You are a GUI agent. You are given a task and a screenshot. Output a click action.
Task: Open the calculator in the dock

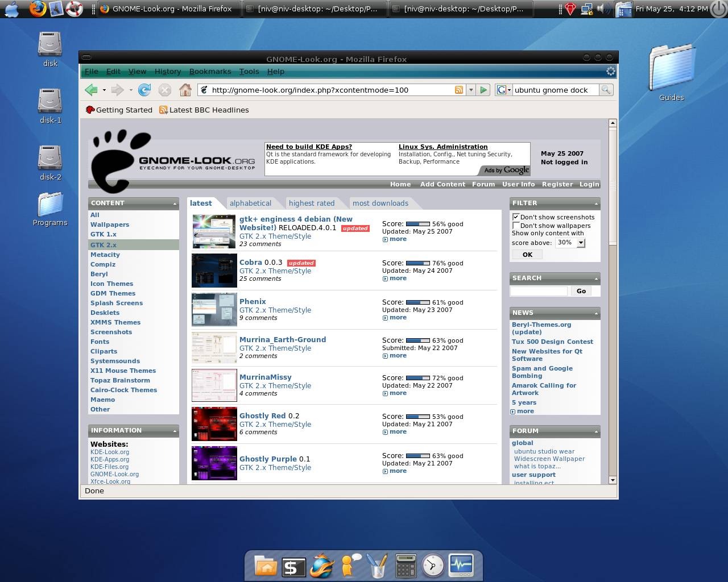(406, 566)
